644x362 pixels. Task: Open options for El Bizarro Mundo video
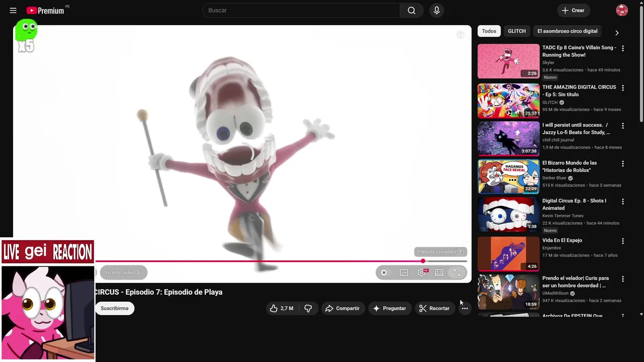click(623, 164)
